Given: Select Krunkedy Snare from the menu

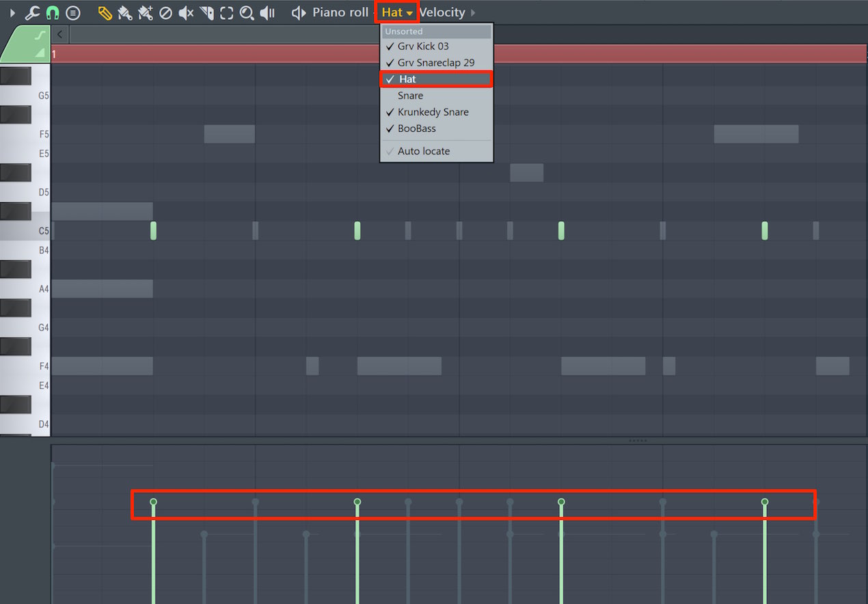Looking at the screenshot, I should point(436,112).
